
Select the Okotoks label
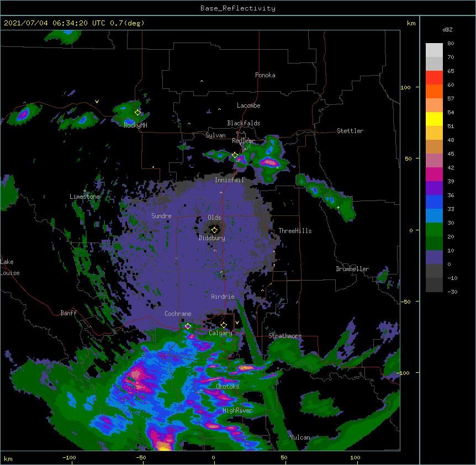(228, 387)
